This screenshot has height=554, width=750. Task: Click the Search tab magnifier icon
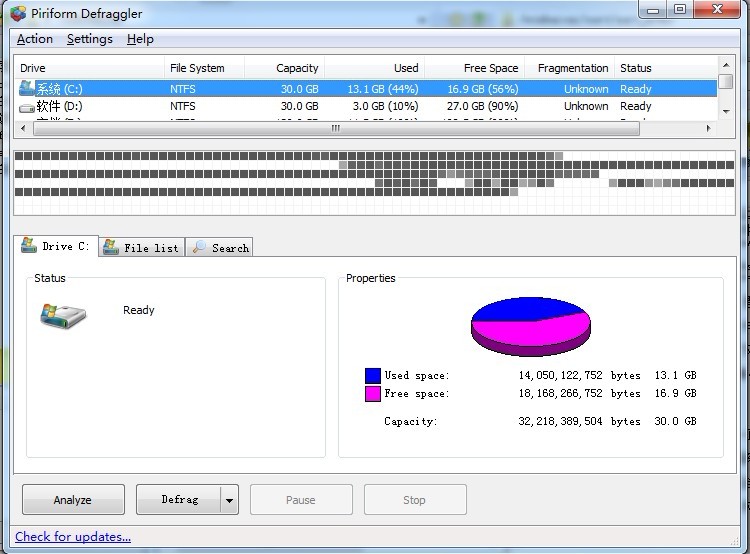coord(200,247)
